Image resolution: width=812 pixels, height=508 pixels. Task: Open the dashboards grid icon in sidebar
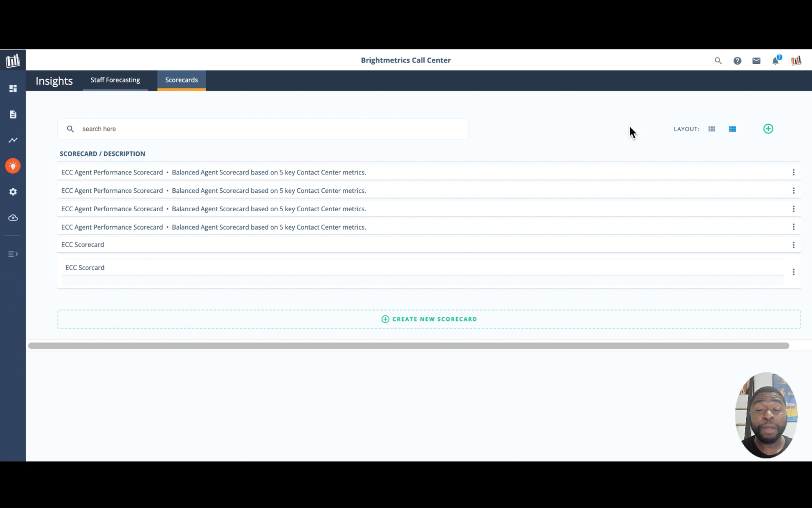[x=13, y=89]
